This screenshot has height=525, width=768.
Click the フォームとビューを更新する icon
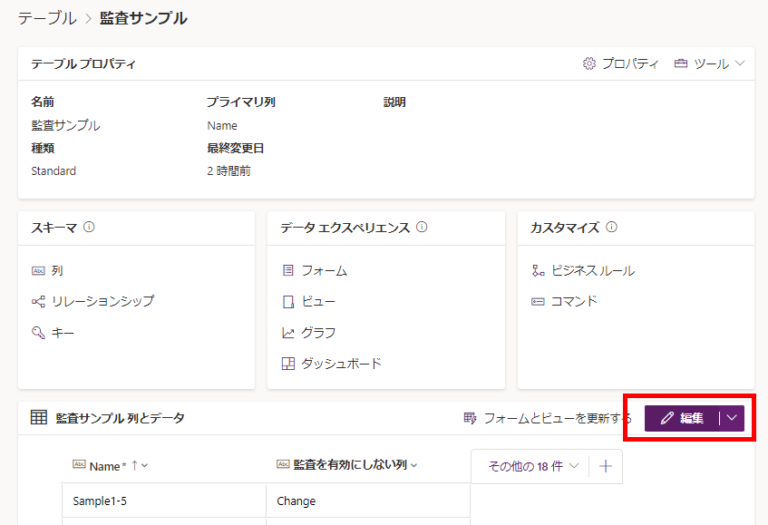pyautogui.click(x=469, y=418)
